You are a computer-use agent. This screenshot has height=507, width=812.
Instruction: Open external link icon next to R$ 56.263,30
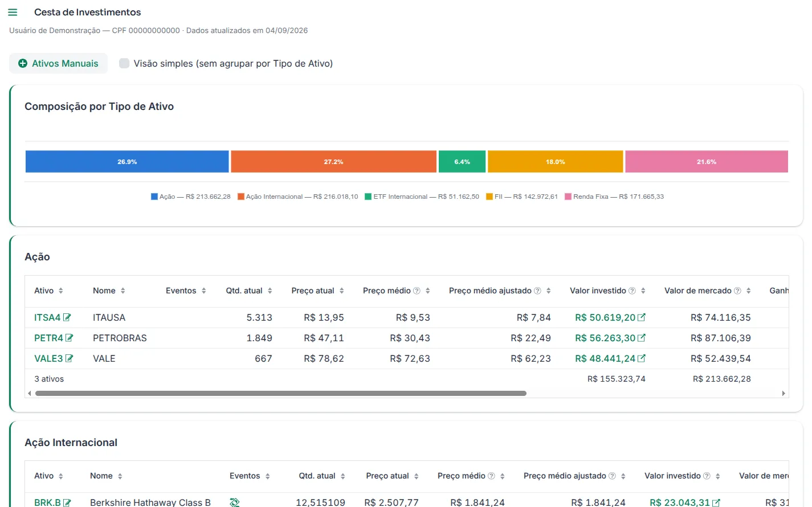(x=642, y=338)
